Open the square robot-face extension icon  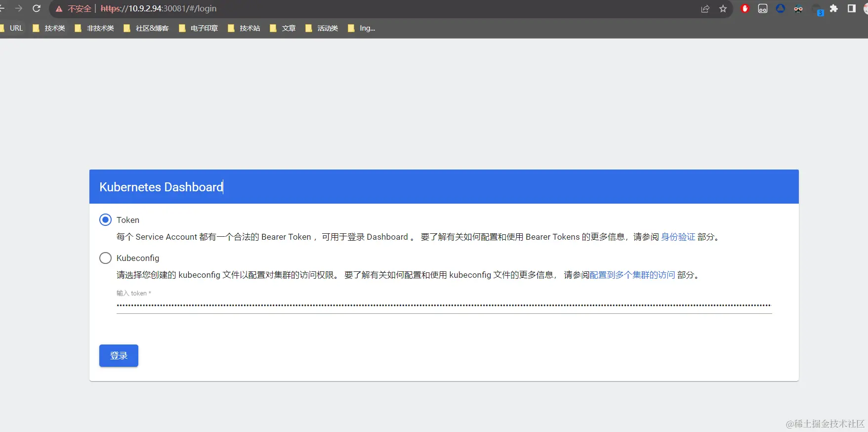pyautogui.click(x=763, y=8)
